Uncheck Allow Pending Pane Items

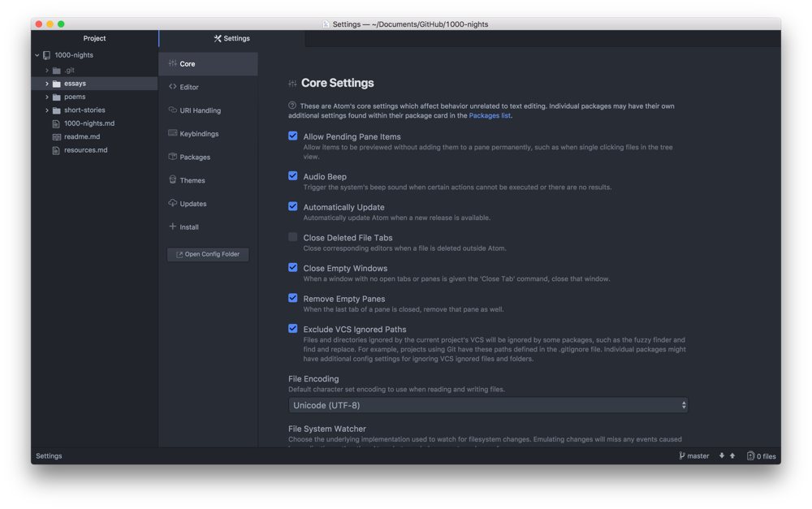point(292,136)
